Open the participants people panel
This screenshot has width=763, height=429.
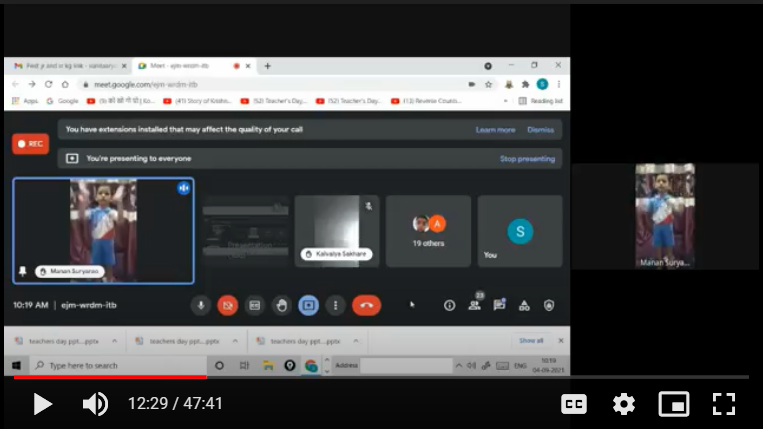(x=474, y=305)
